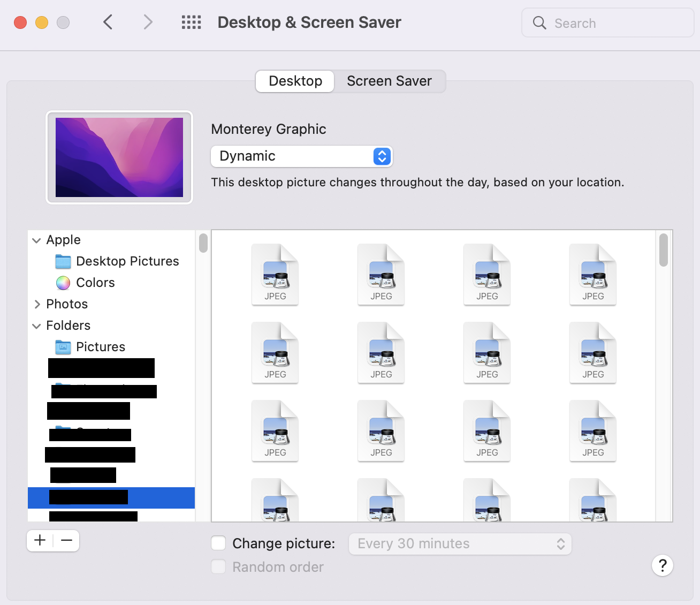Switch to the Screen Saver tab
700x605 pixels.
(389, 81)
